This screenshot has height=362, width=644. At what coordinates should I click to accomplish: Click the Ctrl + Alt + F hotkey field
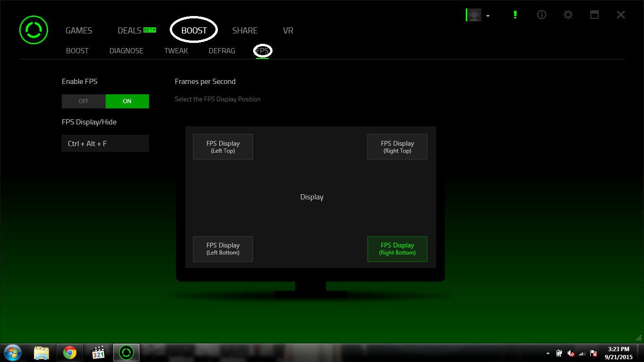pyautogui.click(x=105, y=143)
